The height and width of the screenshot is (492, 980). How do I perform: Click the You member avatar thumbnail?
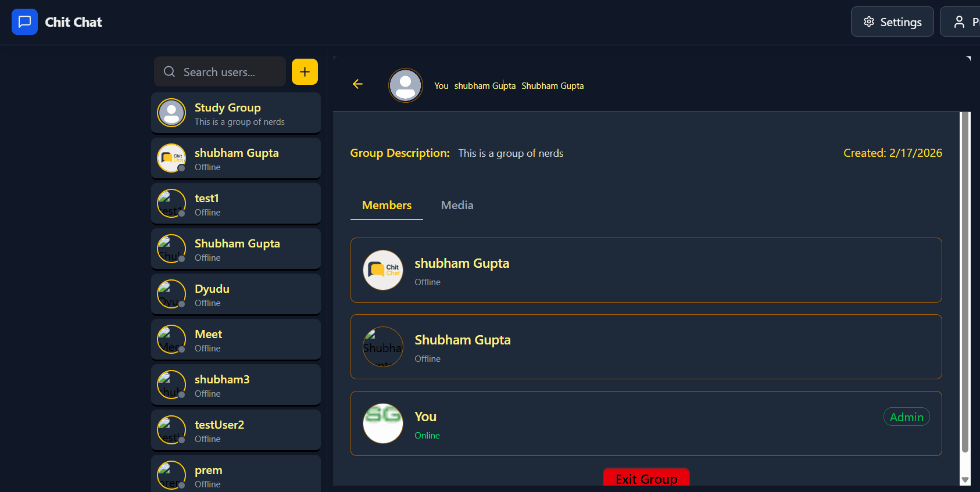click(382, 423)
